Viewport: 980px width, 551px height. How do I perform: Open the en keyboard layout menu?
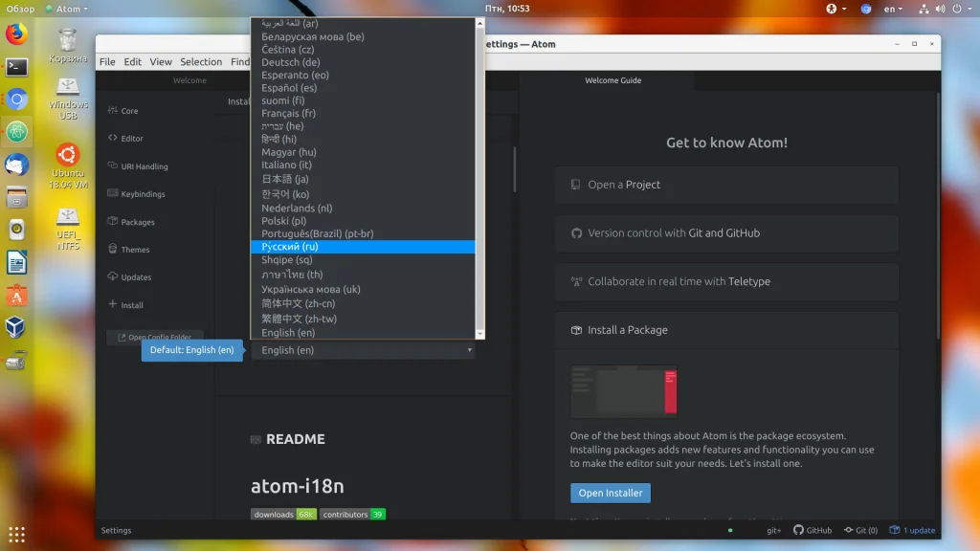pyautogui.click(x=893, y=9)
